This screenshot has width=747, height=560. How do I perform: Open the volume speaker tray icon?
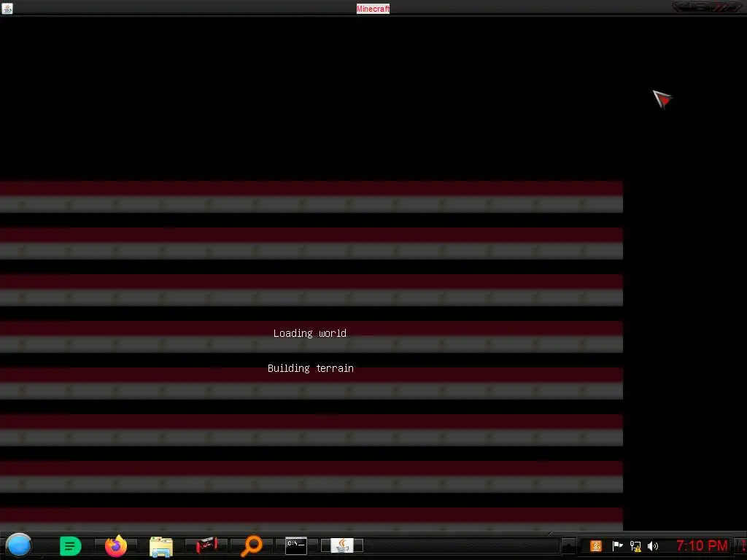point(653,545)
